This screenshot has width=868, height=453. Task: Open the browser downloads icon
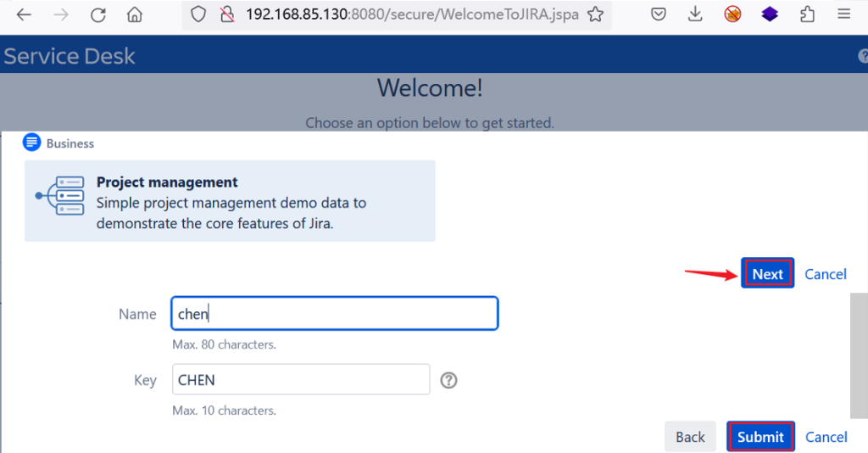point(695,14)
